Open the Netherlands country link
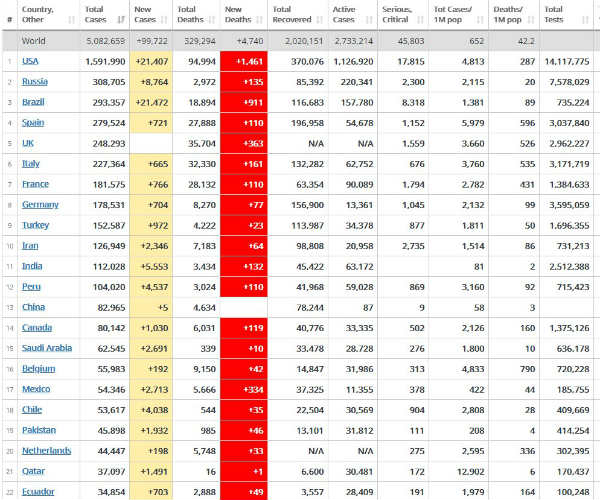The width and height of the screenshot is (600, 500). (x=47, y=451)
